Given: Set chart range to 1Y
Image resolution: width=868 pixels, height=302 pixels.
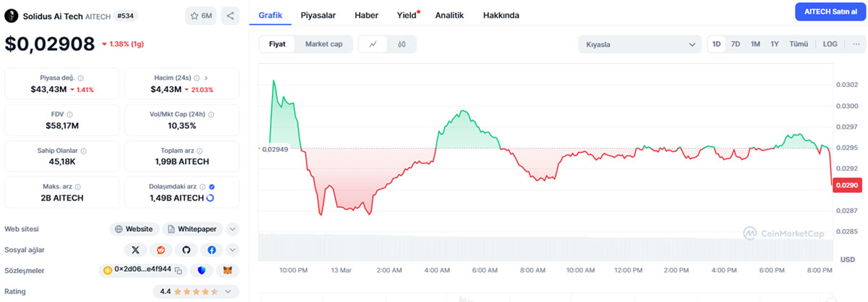Looking at the screenshot, I should [x=775, y=44].
